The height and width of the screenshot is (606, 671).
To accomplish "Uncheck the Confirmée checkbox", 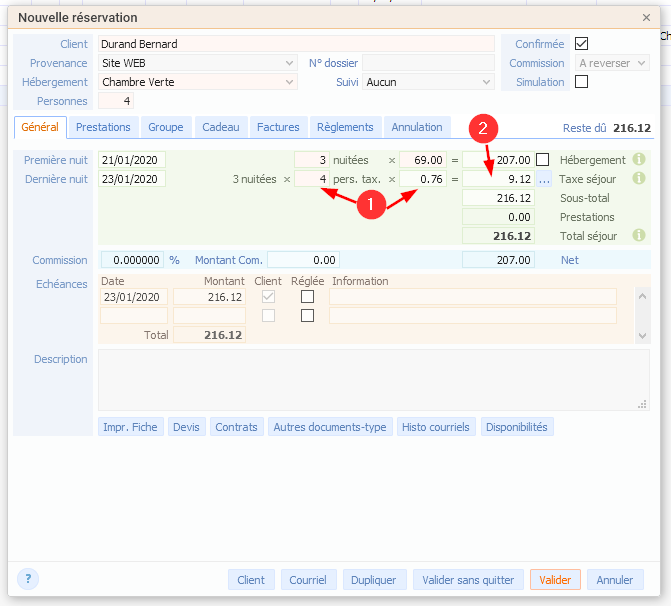I will pyautogui.click(x=582, y=44).
